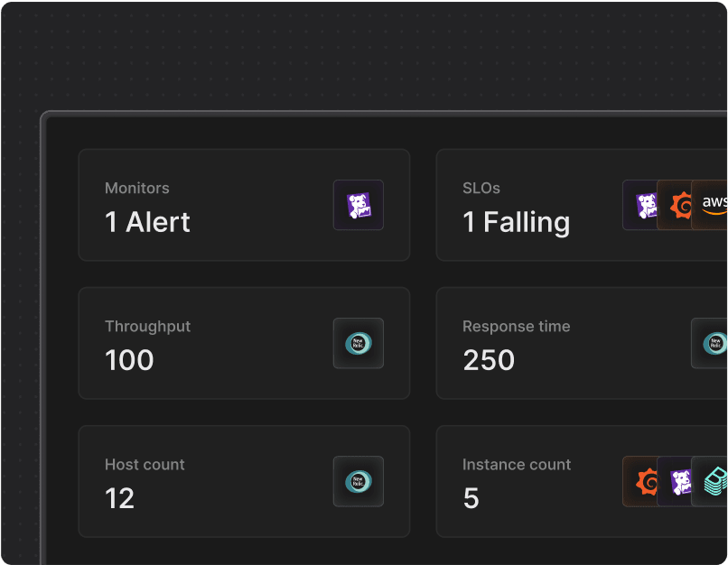
Task: Click the Grafana icon in Instance count card
Action: click(x=640, y=481)
